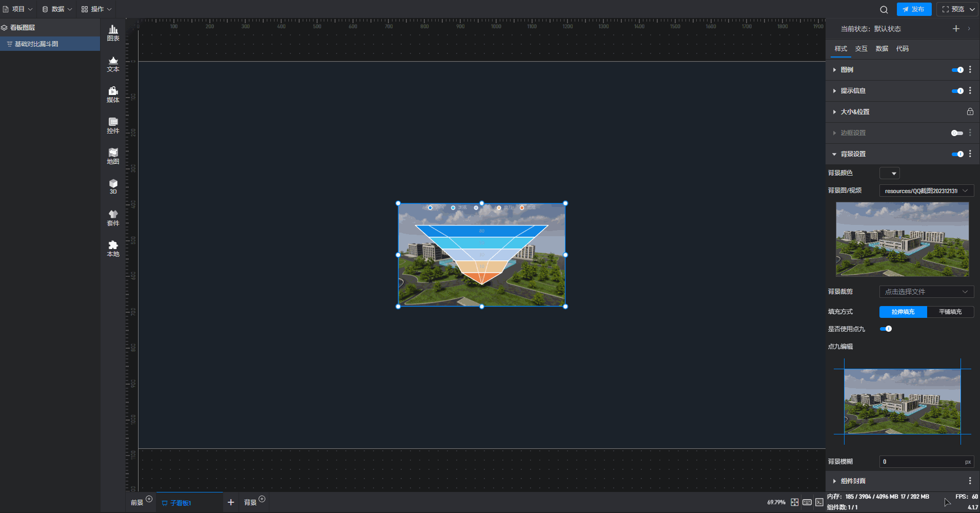Click the search magnifier icon
The width and height of the screenshot is (980, 513).
tap(884, 9)
